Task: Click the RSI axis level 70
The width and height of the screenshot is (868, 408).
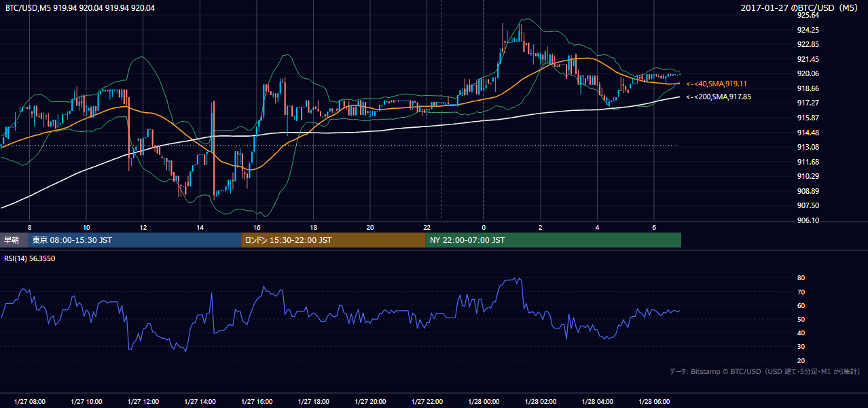Action: [801, 292]
